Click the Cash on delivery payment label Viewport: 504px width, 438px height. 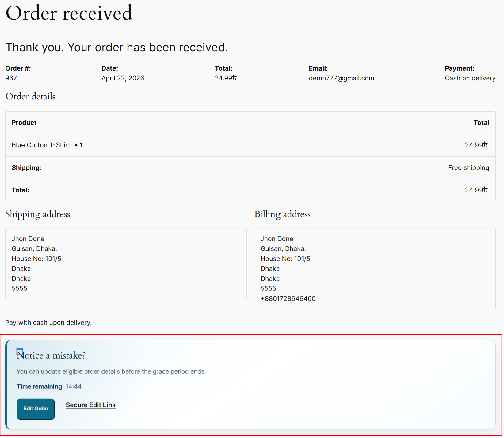470,78
